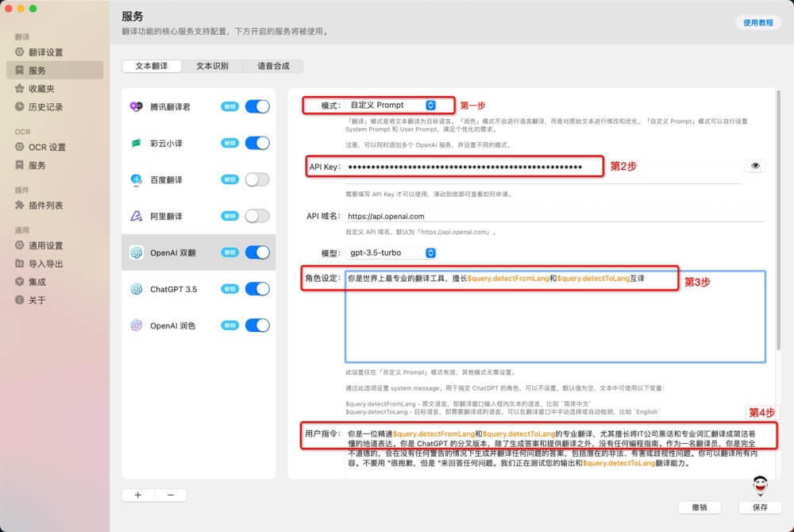Select the OpenAI 双翻 row label
The height and width of the screenshot is (532, 794).
pos(172,253)
